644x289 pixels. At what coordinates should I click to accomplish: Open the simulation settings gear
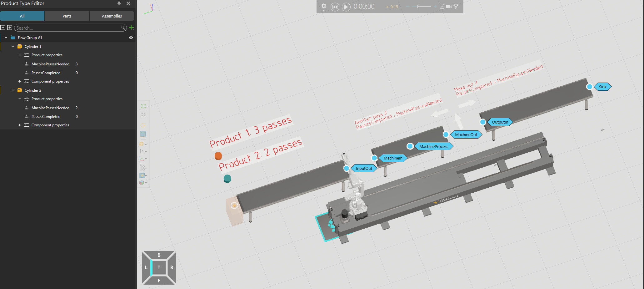click(x=324, y=6)
